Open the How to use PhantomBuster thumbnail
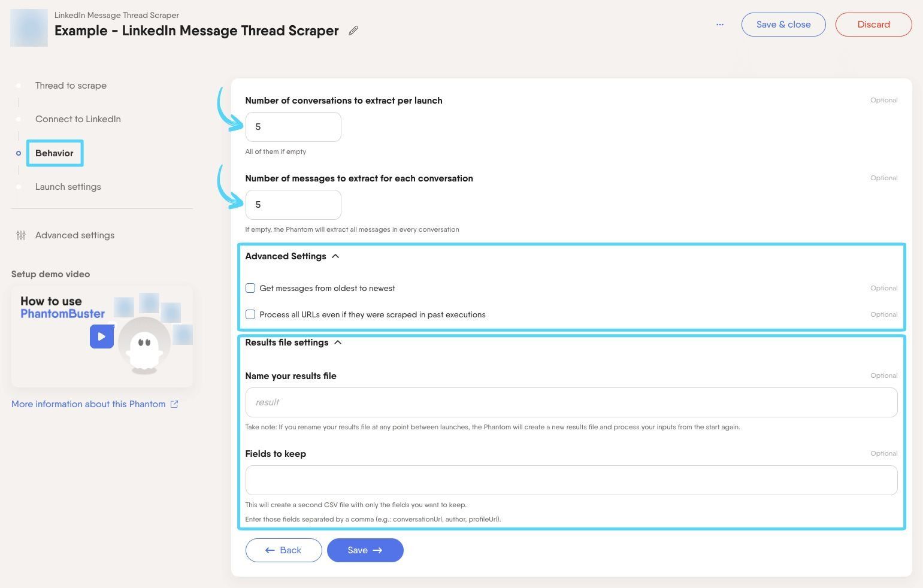The image size is (923, 588). click(102, 337)
